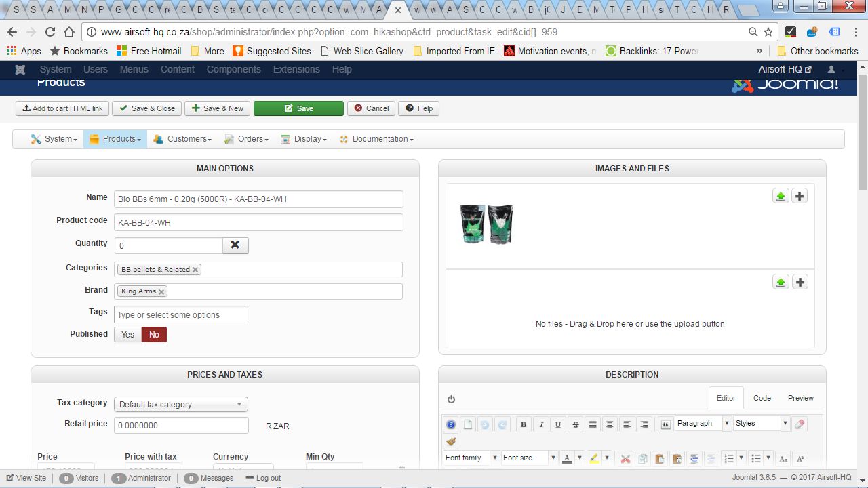Click the new document icon in editor

point(468,424)
